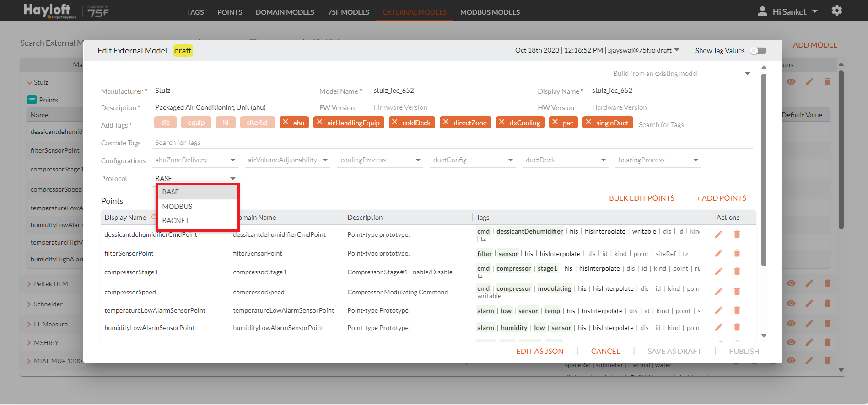The height and width of the screenshot is (405, 868).
Task: Edit the dessicantdehumidifierCmdPoint row pencil
Action: coord(719,234)
